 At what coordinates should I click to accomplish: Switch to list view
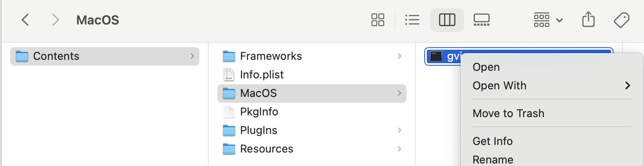click(412, 20)
